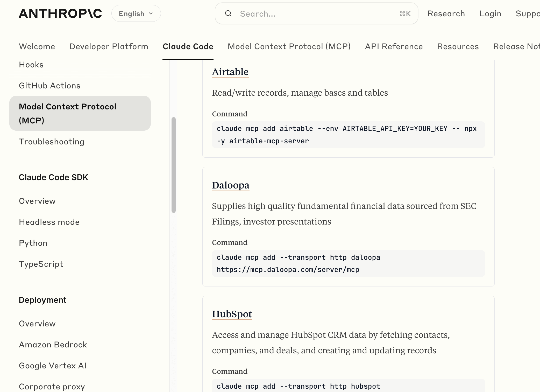The width and height of the screenshot is (540, 392).
Task: Switch to the Welcome tab
Action: point(37,46)
